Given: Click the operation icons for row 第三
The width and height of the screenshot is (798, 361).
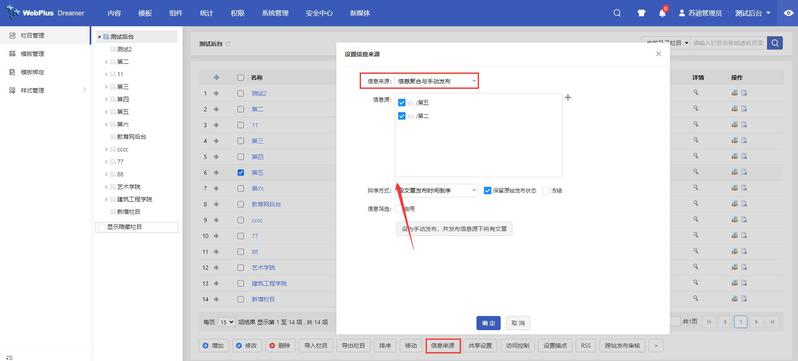Looking at the screenshot, I should click(x=739, y=141).
